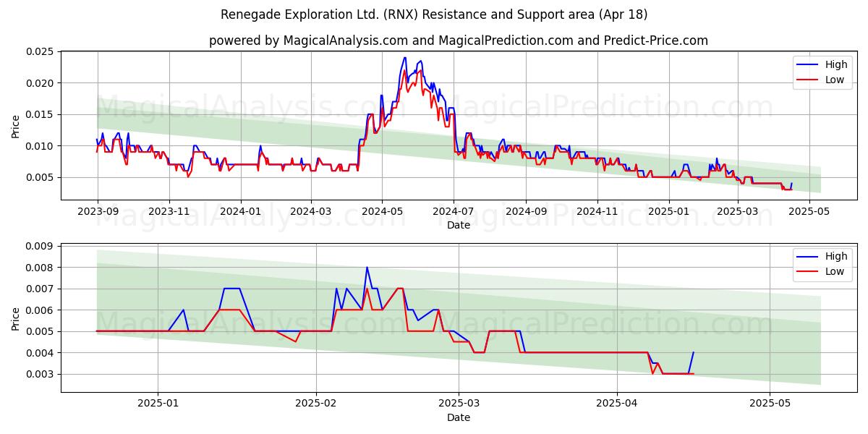The image size is (868, 434).
Task: Click the 2024-09 date tick label
Action: coord(526,211)
